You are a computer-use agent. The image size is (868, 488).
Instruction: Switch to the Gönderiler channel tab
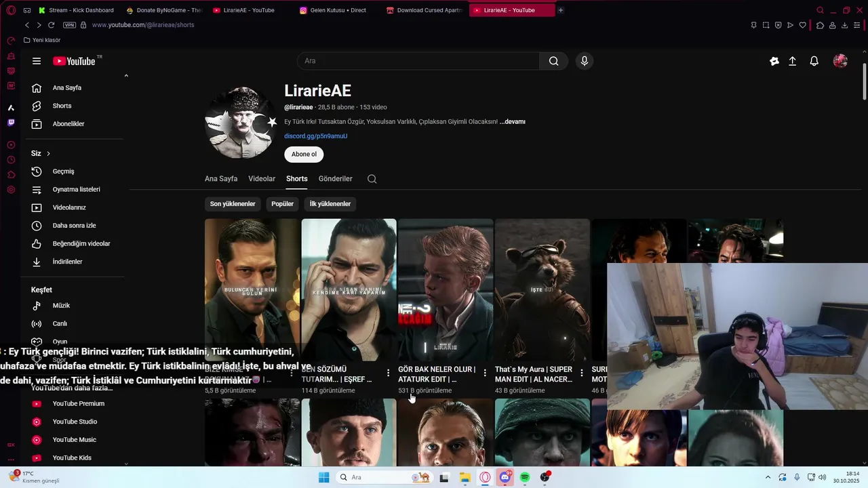tap(335, 179)
